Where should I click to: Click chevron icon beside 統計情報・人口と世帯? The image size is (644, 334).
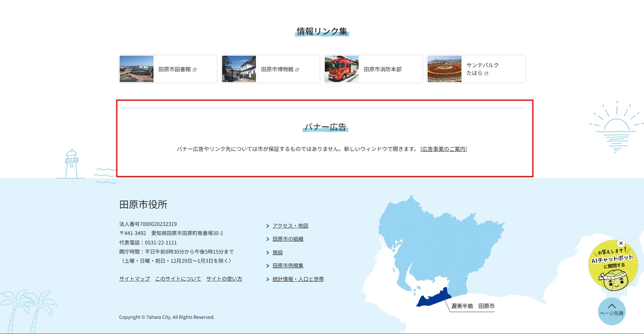click(268, 279)
